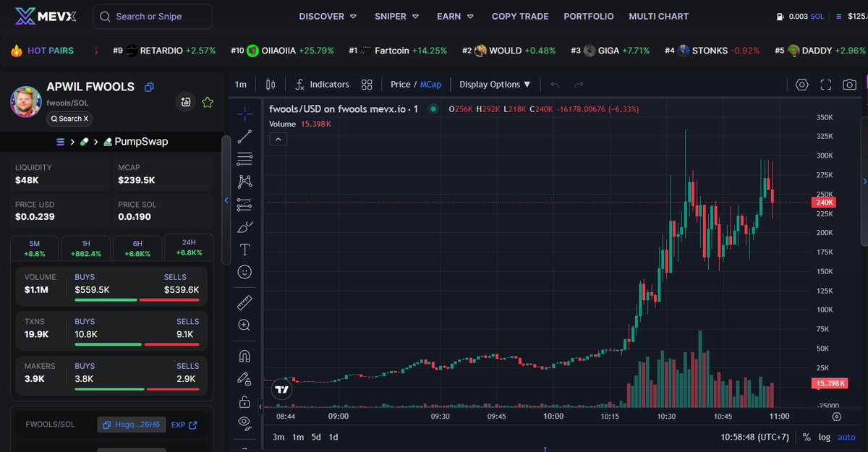Open the emoji icons tool
Image resolution: width=868 pixels, height=452 pixels.
pos(244,272)
